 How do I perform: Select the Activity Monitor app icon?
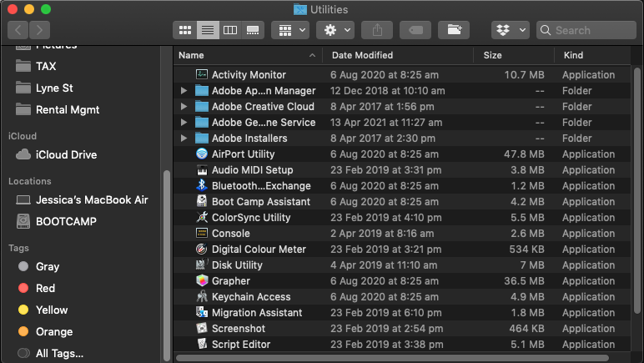click(x=202, y=75)
